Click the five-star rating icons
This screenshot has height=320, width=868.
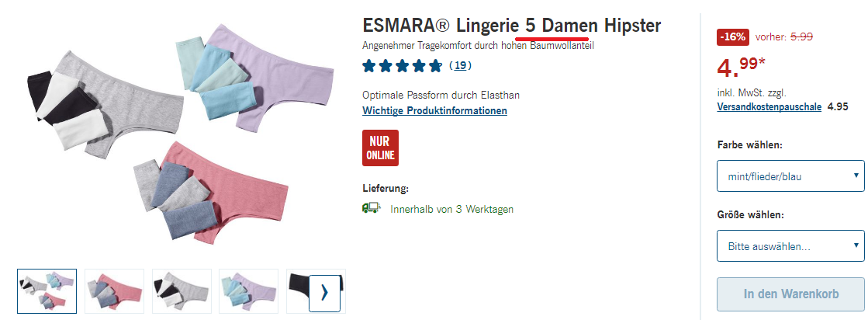[x=403, y=67]
